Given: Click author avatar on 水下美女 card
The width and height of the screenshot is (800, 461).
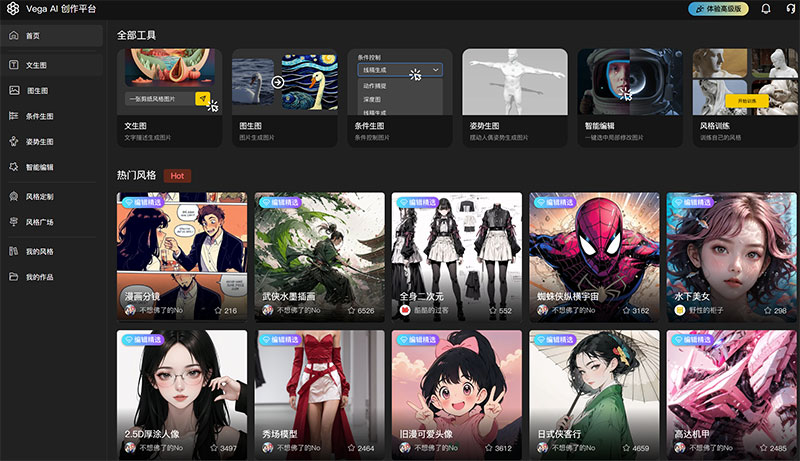Looking at the screenshot, I should point(679,311).
